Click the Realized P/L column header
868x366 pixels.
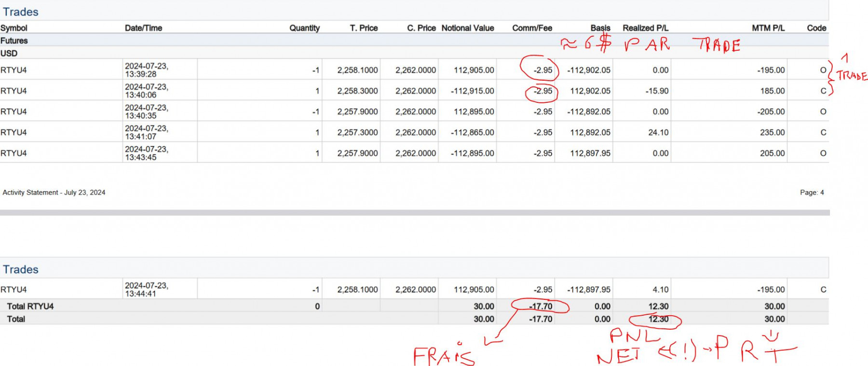click(645, 28)
